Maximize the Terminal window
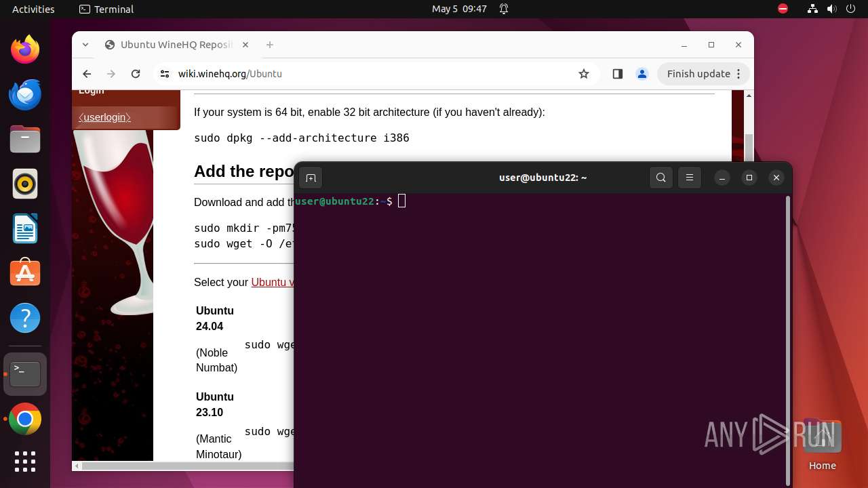The height and width of the screenshot is (488, 868). click(x=749, y=178)
